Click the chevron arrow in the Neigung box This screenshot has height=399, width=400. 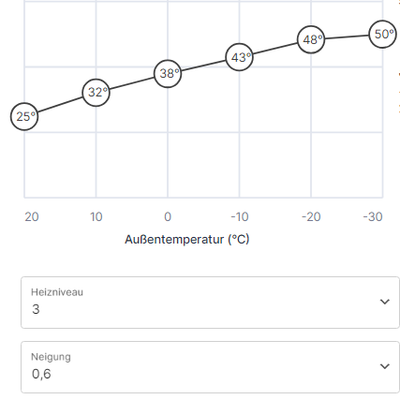[x=385, y=366]
